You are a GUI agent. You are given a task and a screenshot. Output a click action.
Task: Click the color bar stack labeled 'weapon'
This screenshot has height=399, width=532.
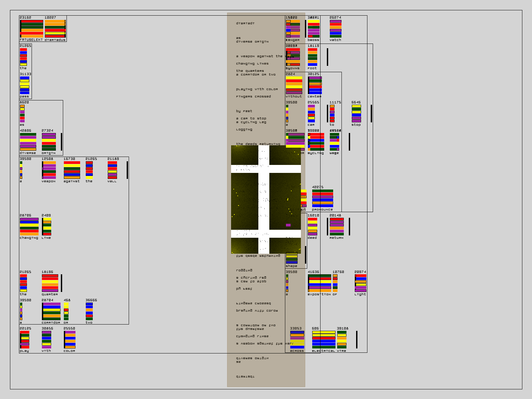[x=49, y=170]
